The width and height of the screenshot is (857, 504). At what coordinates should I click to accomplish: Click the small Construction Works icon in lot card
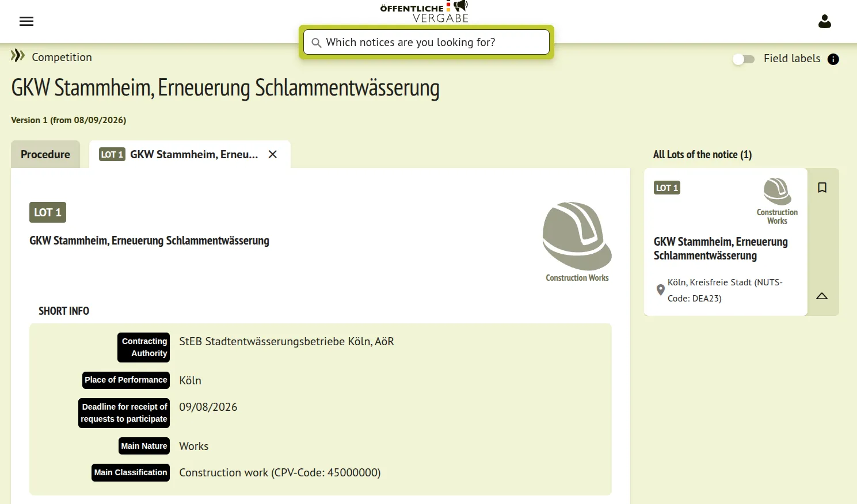[x=777, y=192]
